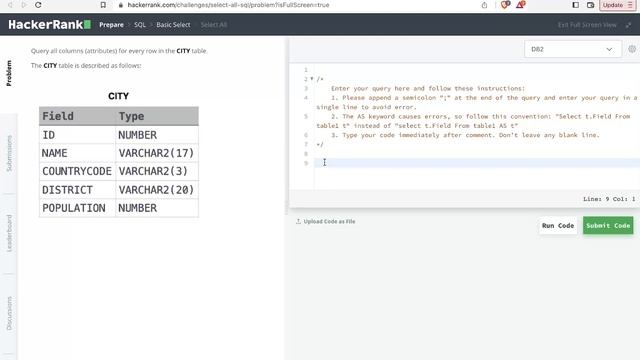
Task: Bookmark this page icon
Action: click(103, 5)
